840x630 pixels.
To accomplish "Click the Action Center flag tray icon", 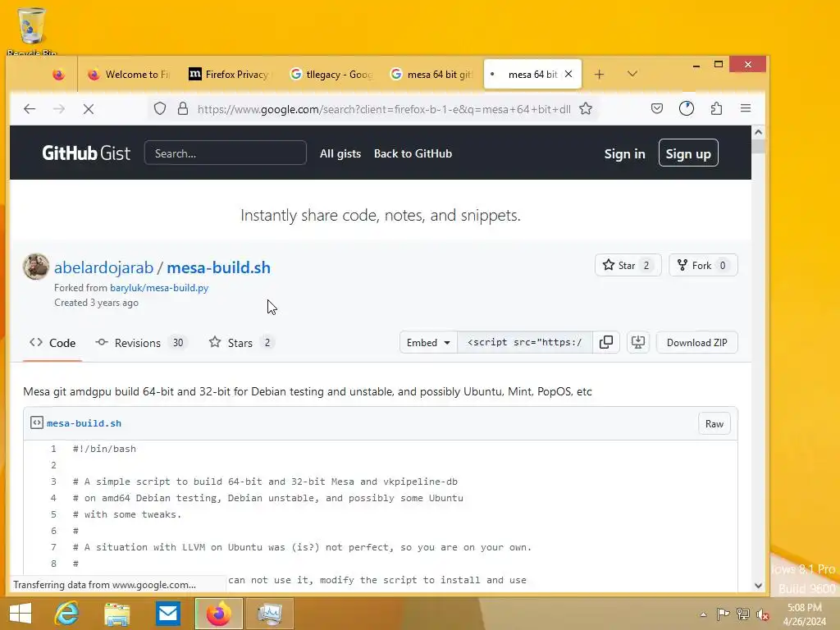I will (724, 614).
